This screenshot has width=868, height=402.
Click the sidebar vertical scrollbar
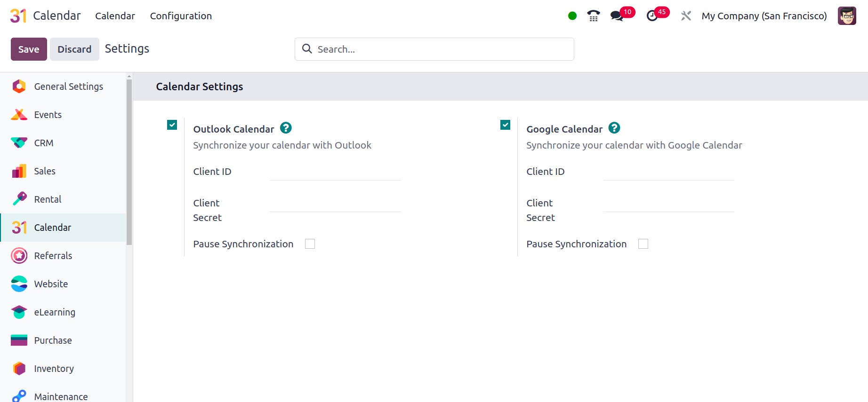tap(129, 162)
